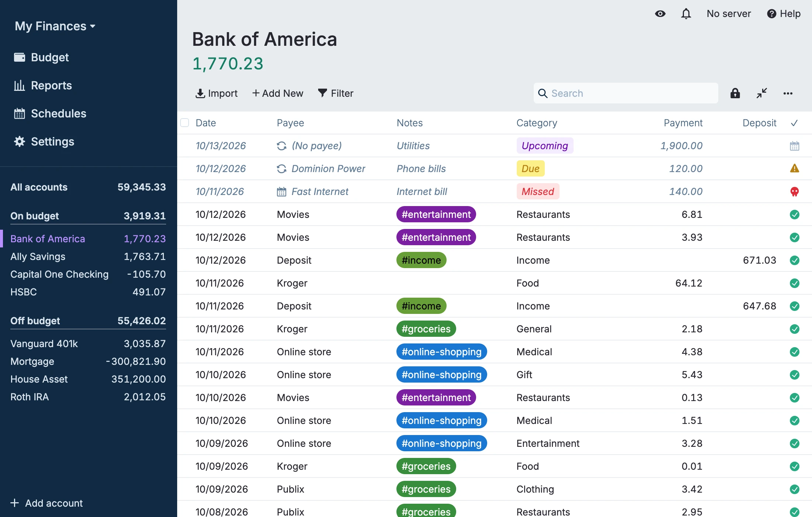Open the Ally Savings account
The image size is (812, 517).
tap(88, 257)
